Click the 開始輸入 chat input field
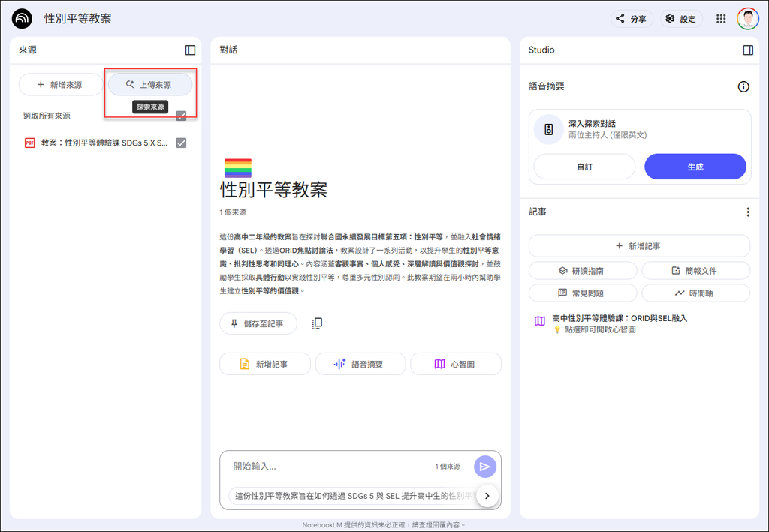Screen dimensions: 769x532 coord(329,467)
